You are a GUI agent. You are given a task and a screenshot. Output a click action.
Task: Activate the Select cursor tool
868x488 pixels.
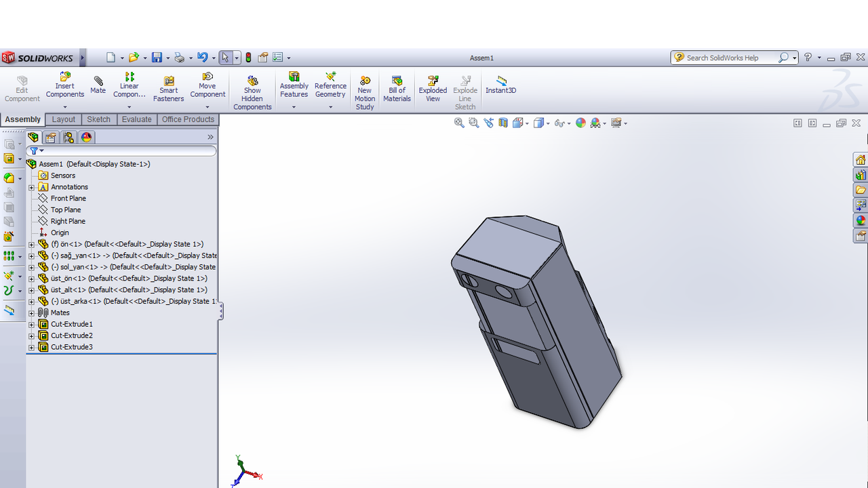click(226, 58)
